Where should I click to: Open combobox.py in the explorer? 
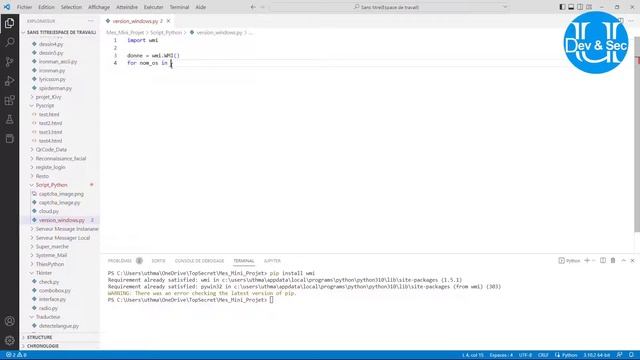coord(55,291)
